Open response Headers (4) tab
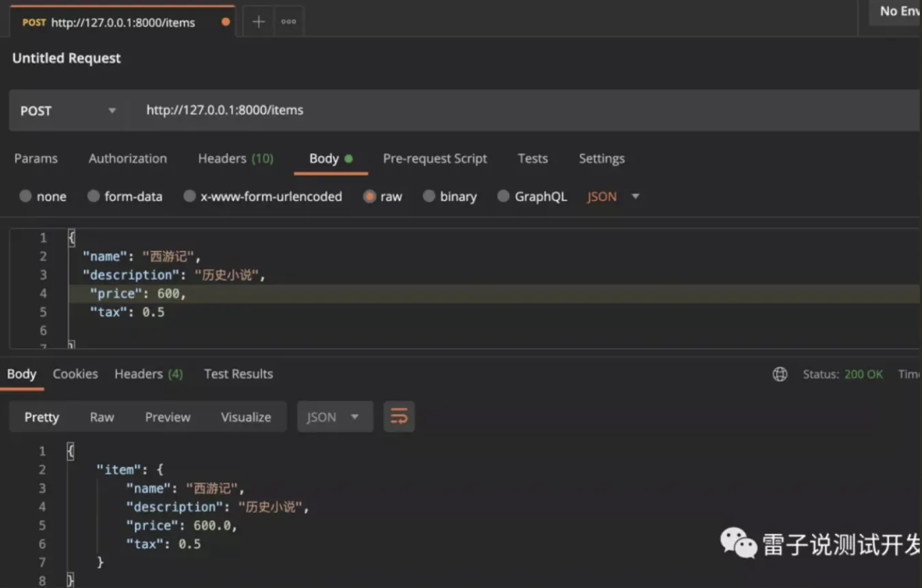 (x=149, y=374)
